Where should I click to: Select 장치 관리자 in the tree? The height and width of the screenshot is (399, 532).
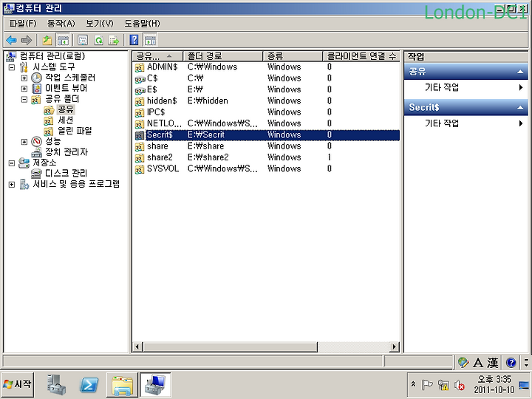tap(66, 152)
